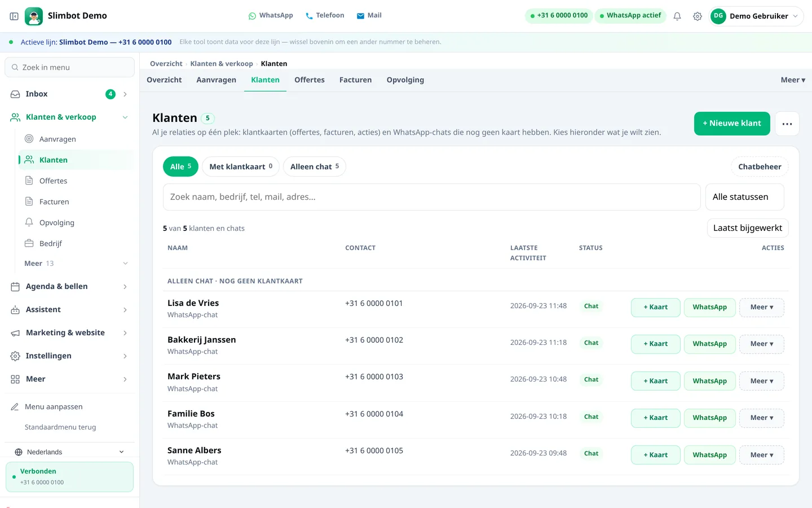
Task: Select the 'Met klantkaart' filter chip
Action: (241, 167)
